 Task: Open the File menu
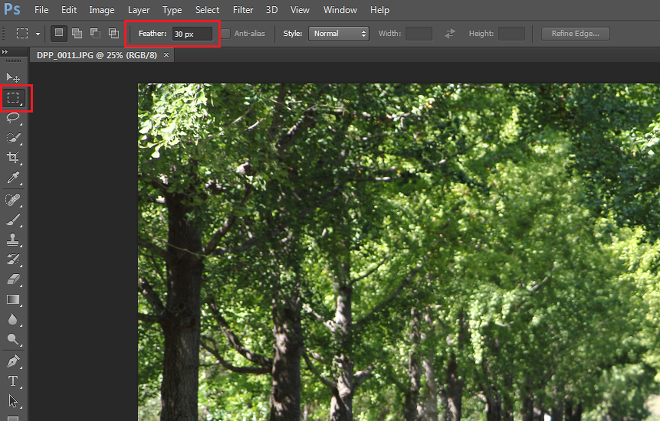(41, 10)
